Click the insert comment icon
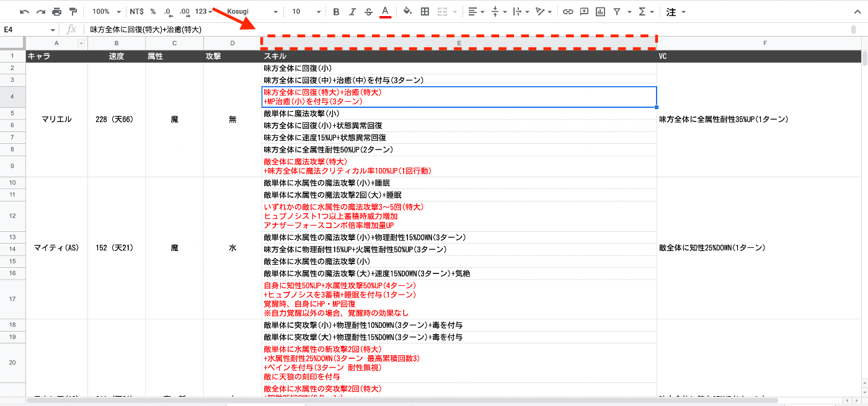The image size is (868, 406). (584, 12)
